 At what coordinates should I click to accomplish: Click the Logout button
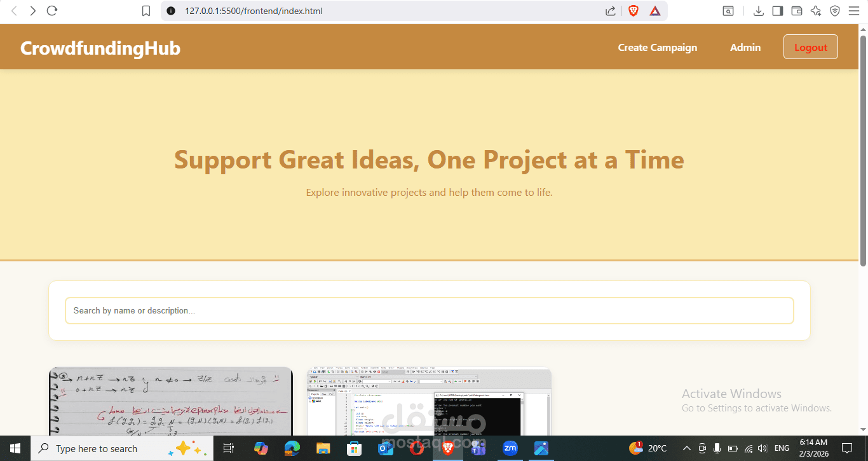click(810, 46)
